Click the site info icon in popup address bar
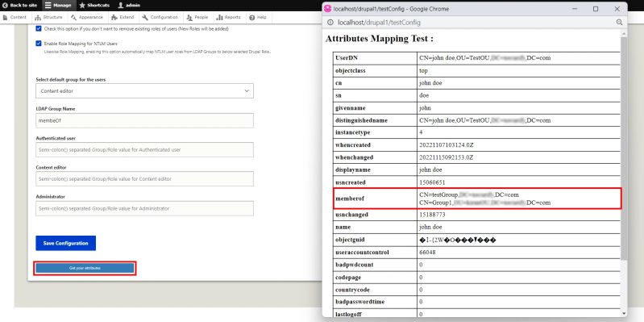 point(330,23)
